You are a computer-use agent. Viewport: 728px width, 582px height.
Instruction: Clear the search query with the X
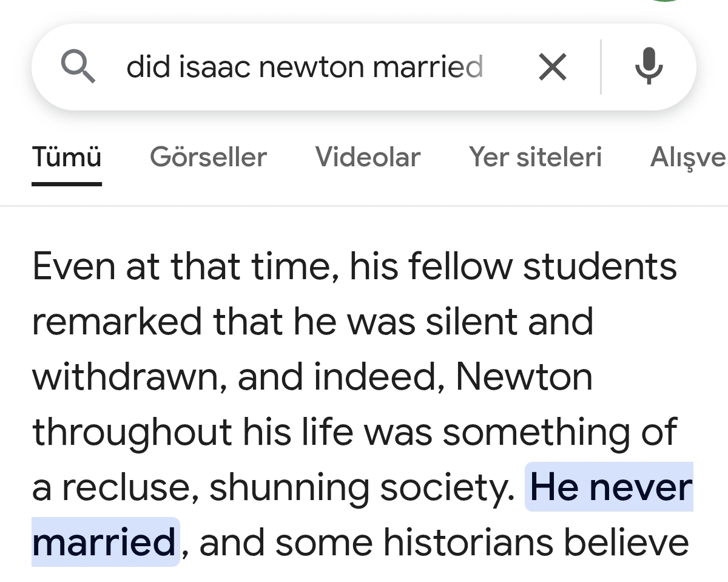(552, 66)
